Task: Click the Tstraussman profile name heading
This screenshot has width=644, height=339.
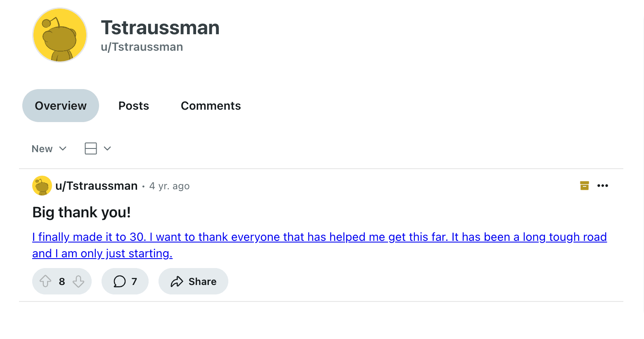Action: [160, 28]
